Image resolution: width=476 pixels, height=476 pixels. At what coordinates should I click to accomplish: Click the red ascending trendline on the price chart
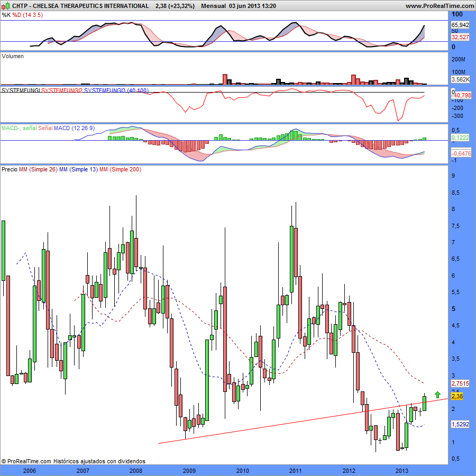[303, 421]
